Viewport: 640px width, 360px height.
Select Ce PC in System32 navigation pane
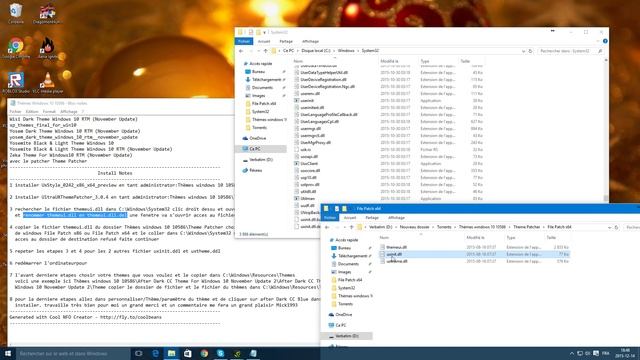(255, 149)
